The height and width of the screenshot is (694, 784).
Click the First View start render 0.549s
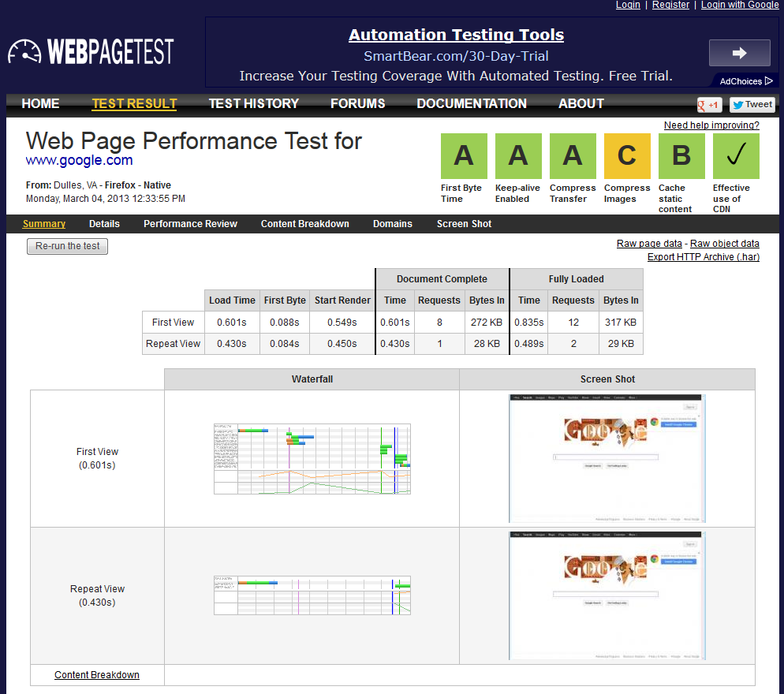click(342, 323)
